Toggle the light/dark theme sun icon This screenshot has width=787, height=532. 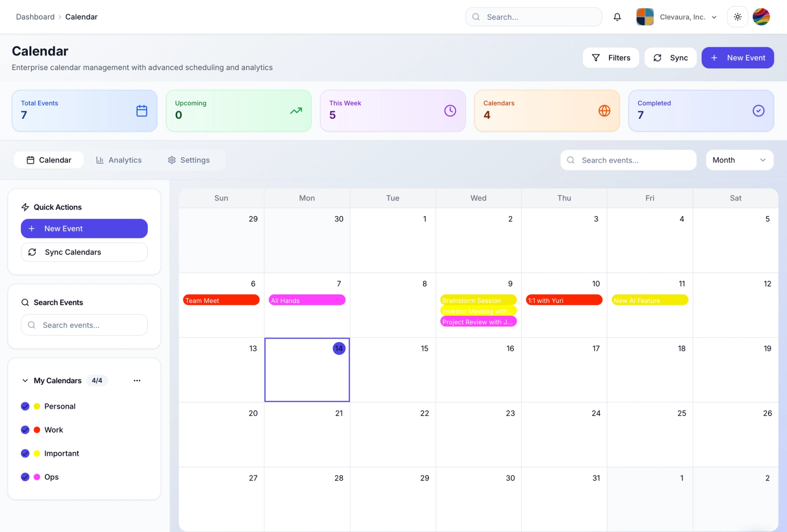(737, 17)
